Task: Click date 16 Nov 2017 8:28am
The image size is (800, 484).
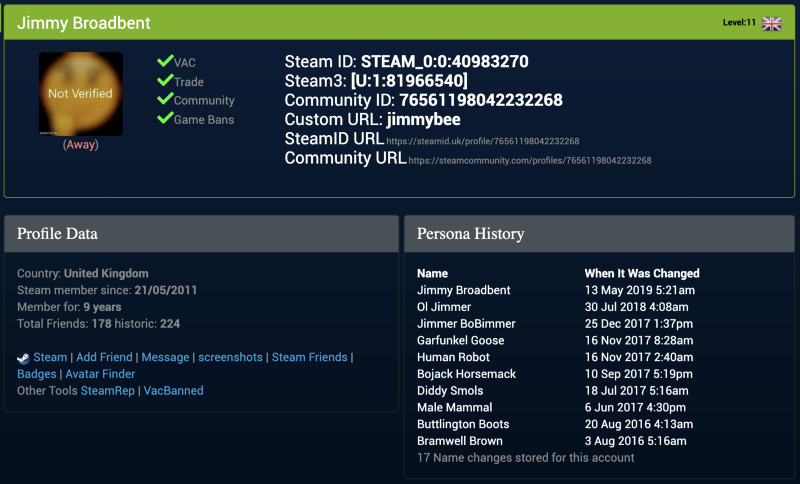Action: pyautogui.click(x=639, y=341)
